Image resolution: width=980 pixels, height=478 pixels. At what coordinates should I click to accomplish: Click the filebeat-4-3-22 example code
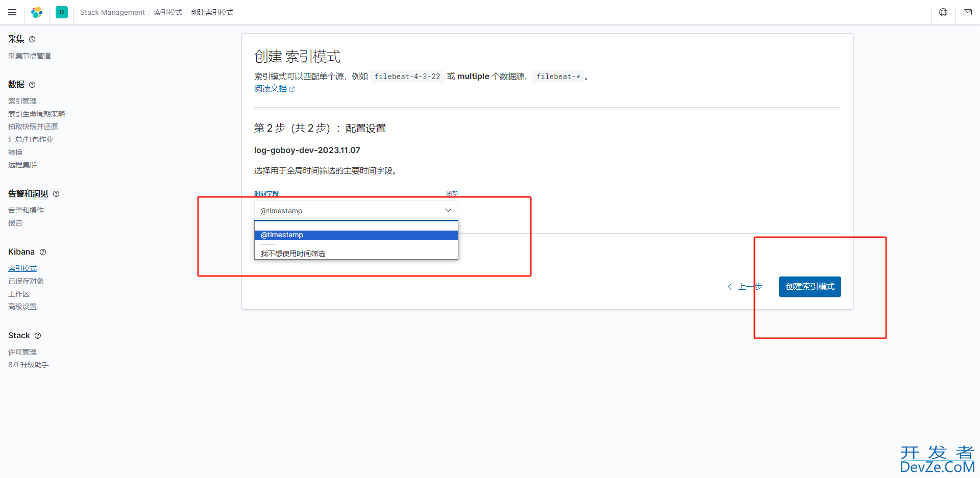coord(407,77)
